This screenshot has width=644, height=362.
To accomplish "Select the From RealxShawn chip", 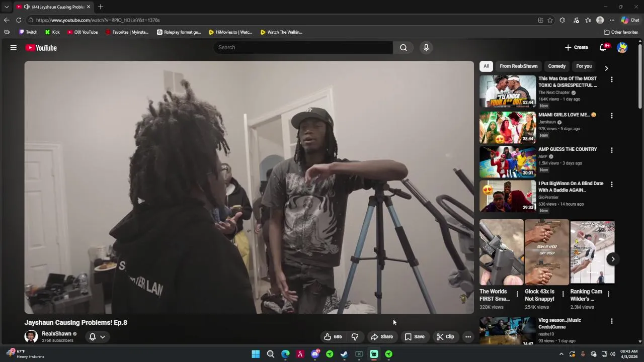I will coord(519,66).
